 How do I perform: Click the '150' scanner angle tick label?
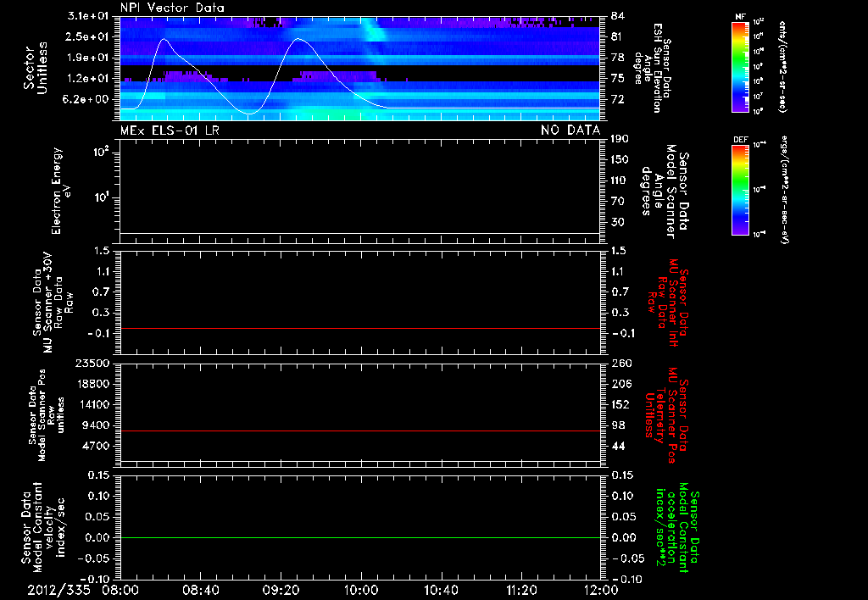coord(620,160)
